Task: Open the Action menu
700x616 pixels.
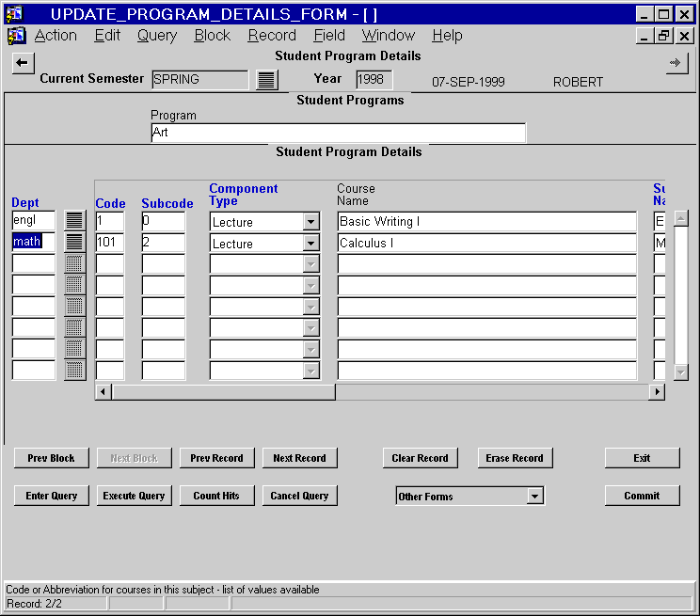Action: click(x=56, y=35)
